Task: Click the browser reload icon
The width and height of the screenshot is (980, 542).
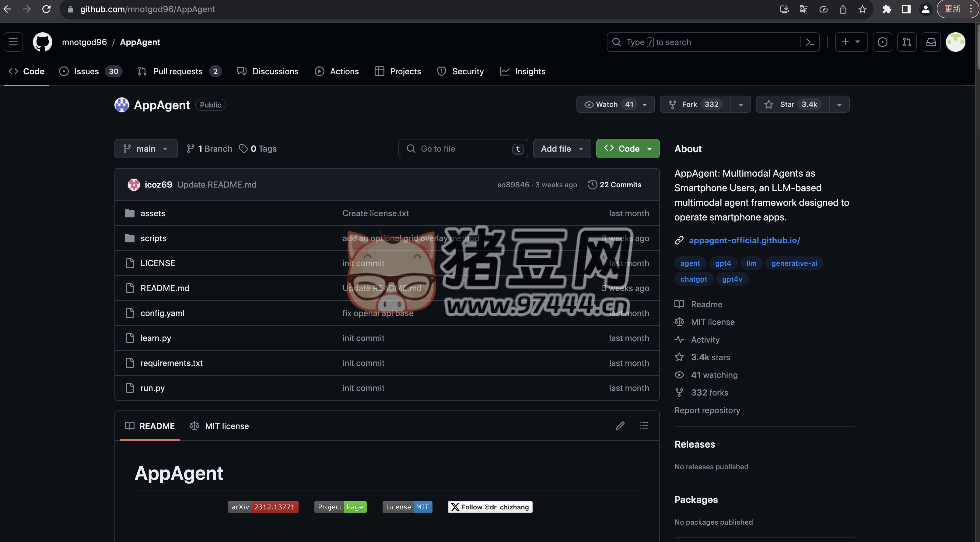Action: 46,9
